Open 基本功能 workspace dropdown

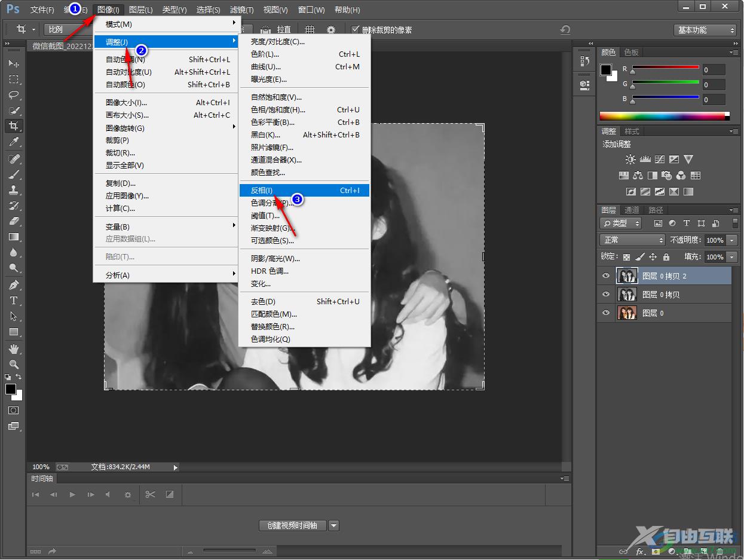point(706,30)
